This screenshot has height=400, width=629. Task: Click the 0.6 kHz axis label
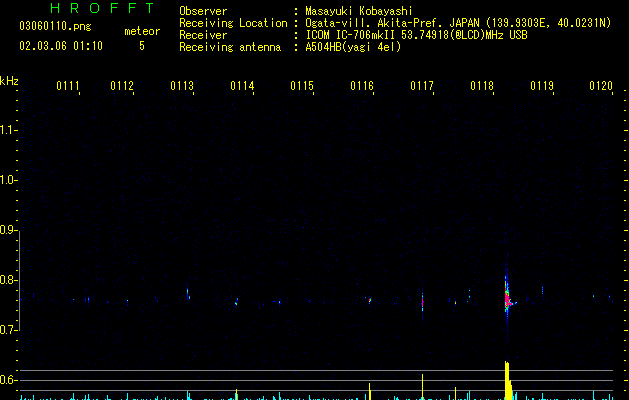[x=8, y=380]
